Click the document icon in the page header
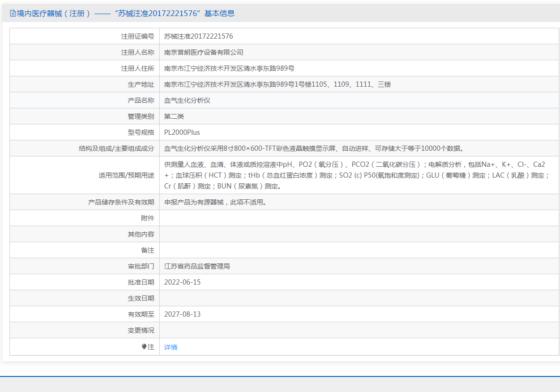 [13, 14]
